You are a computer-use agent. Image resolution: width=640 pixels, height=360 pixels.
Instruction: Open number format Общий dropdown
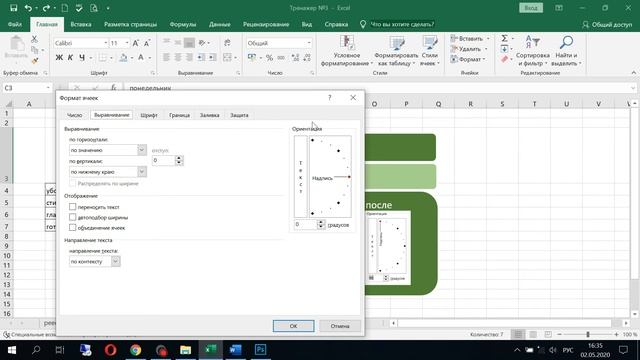click(309, 43)
